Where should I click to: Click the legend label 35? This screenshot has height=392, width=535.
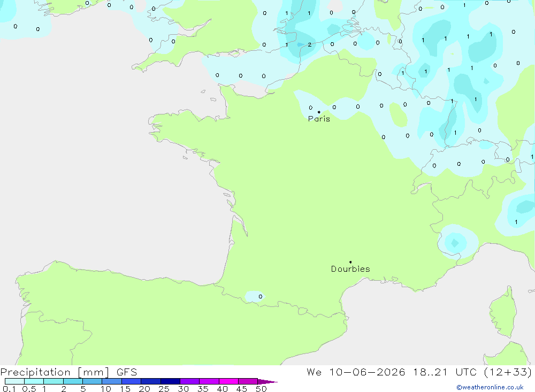(x=203, y=389)
